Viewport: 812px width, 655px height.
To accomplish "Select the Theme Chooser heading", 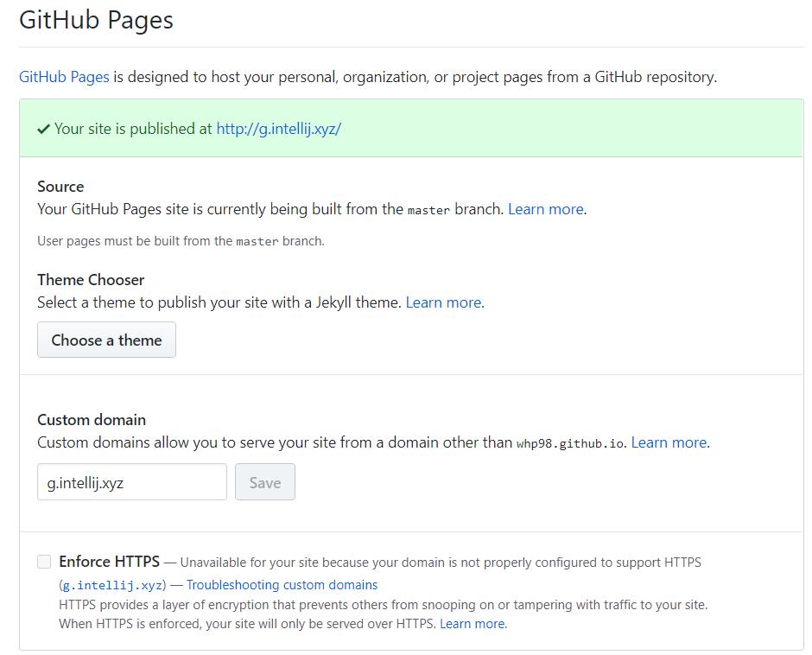I will (91, 280).
